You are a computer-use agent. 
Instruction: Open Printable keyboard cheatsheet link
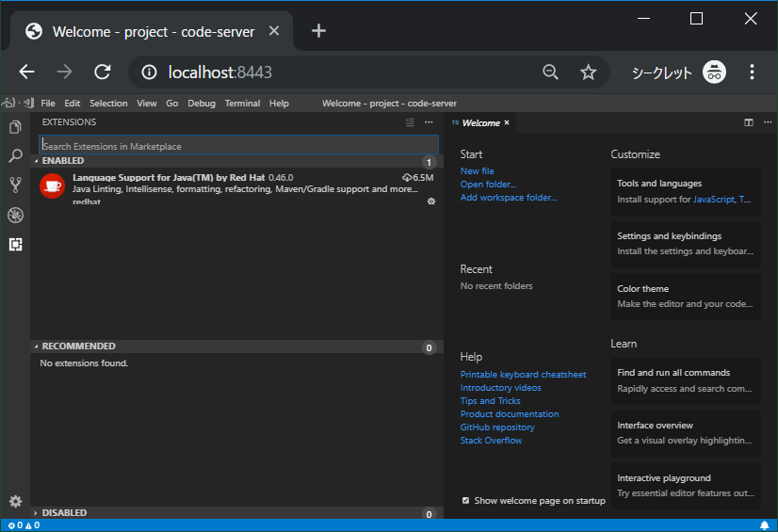click(x=523, y=375)
